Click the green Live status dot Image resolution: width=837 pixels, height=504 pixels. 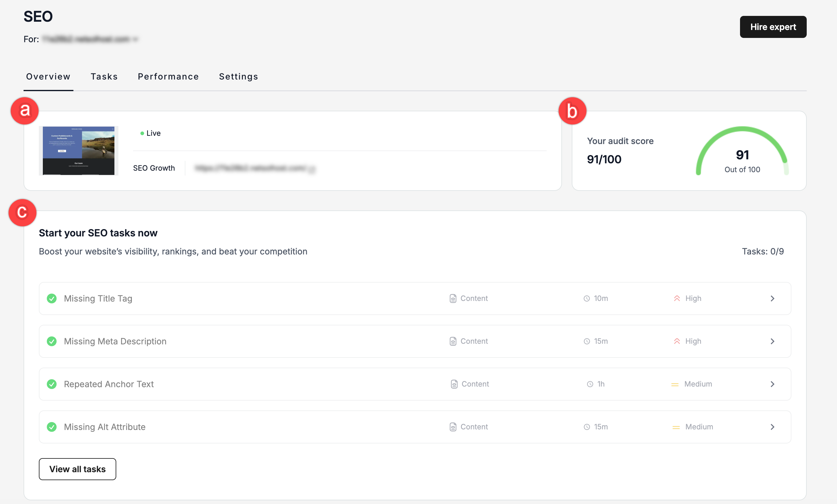click(142, 133)
